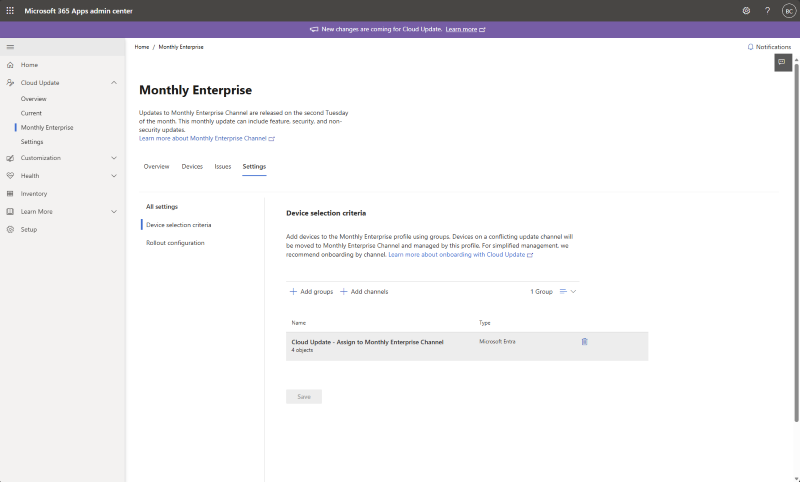
Task: Click the Inventory grid icon
Action: tap(10, 194)
